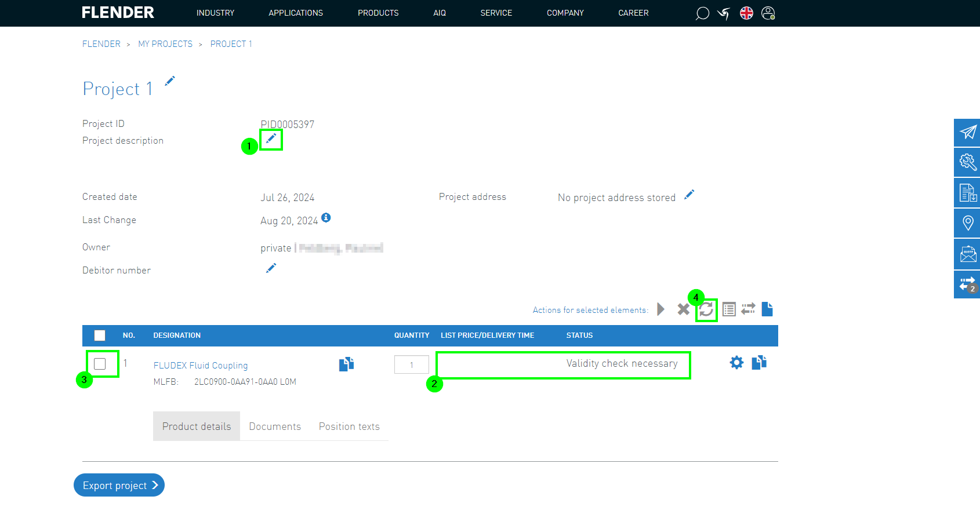Open the gear and wrench sidebar icon

[x=967, y=162]
